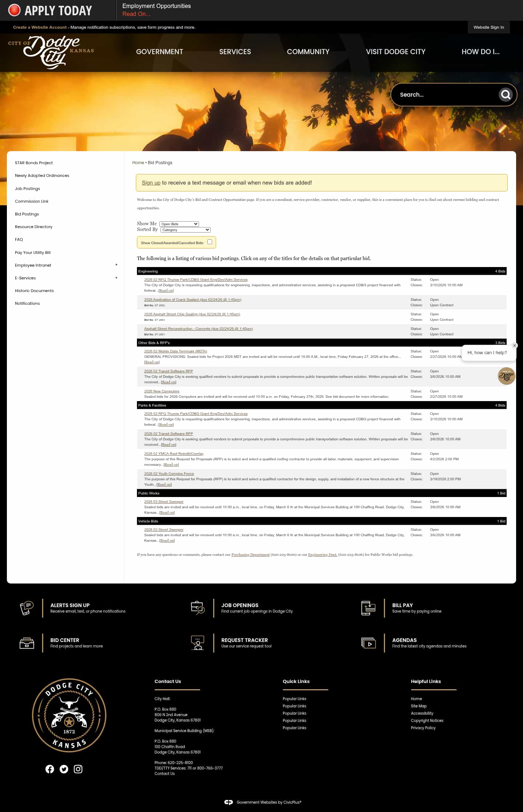Image resolution: width=523 pixels, height=812 pixels.
Task: Open the Twitter page icon
Action: 64,769
